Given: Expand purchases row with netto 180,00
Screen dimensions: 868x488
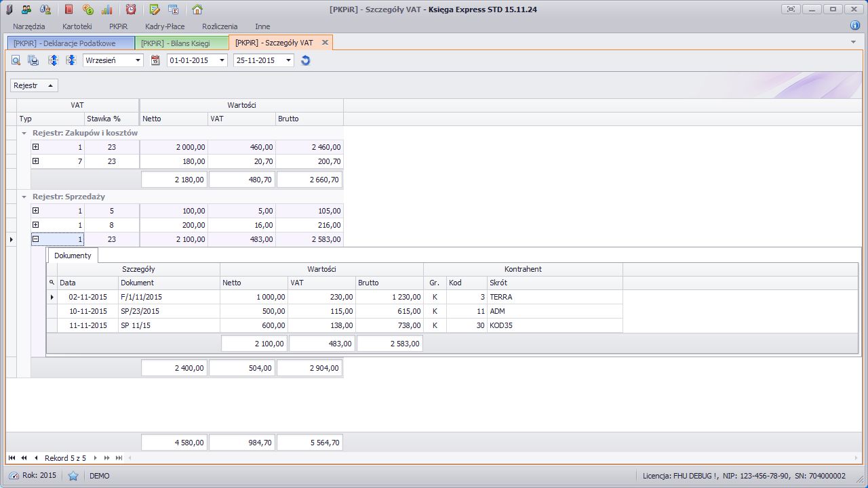Looking at the screenshot, I should [x=36, y=161].
